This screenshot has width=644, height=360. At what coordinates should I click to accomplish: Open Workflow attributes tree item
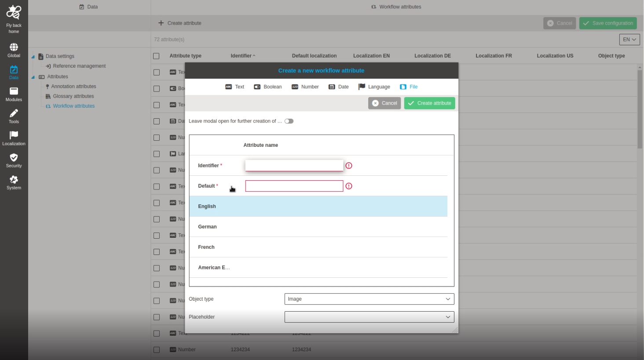tap(74, 106)
